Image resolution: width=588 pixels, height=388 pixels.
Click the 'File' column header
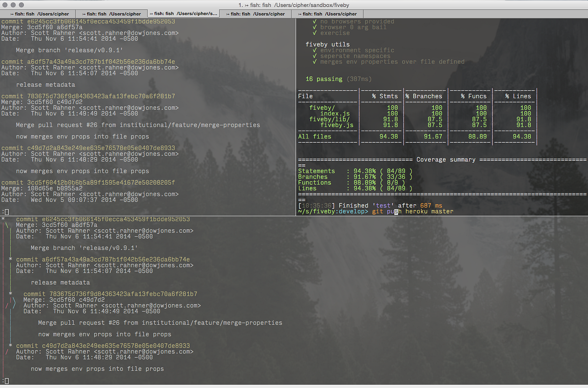[305, 96]
